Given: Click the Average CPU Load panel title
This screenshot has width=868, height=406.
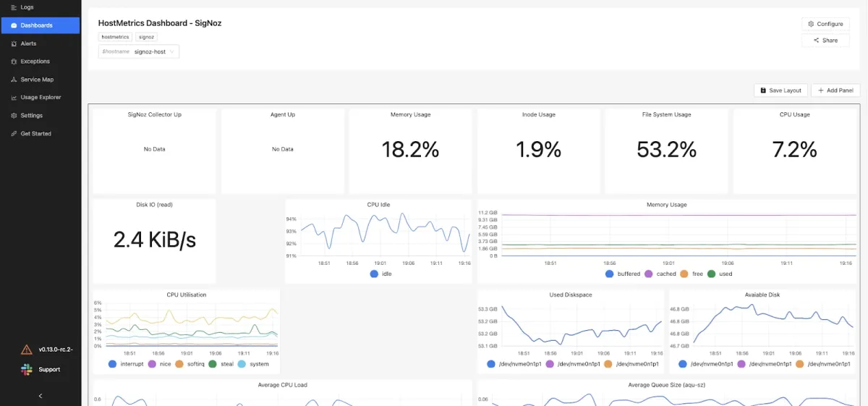Looking at the screenshot, I should point(283,385).
